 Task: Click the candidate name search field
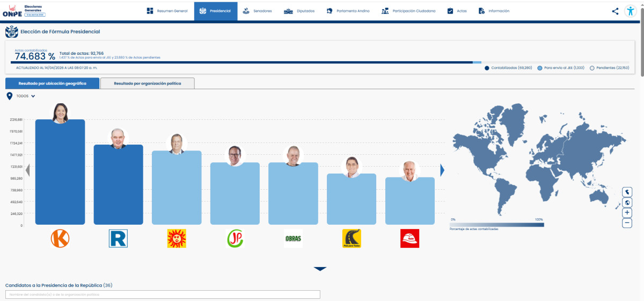(163, 295)
